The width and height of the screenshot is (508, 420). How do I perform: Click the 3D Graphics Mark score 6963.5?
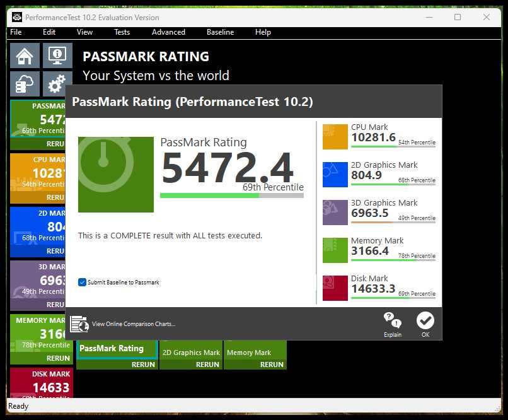370,213
